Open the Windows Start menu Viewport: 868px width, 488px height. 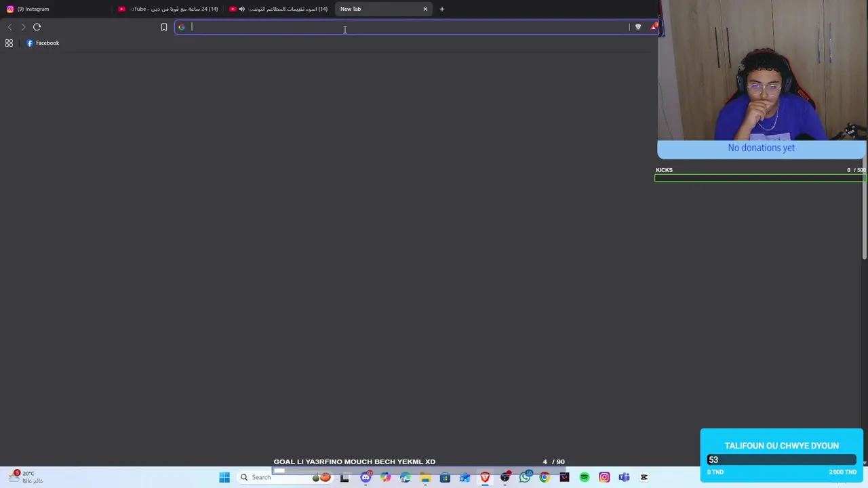point(224,477)
